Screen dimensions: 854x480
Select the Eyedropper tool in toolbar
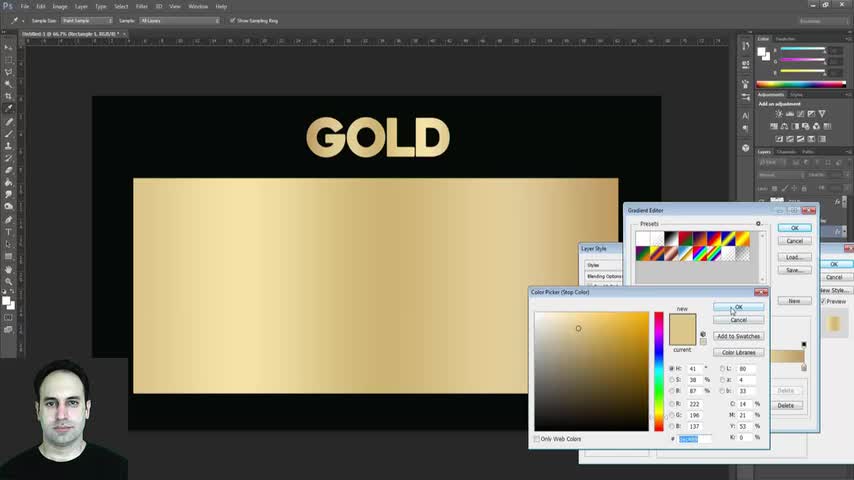8,108
